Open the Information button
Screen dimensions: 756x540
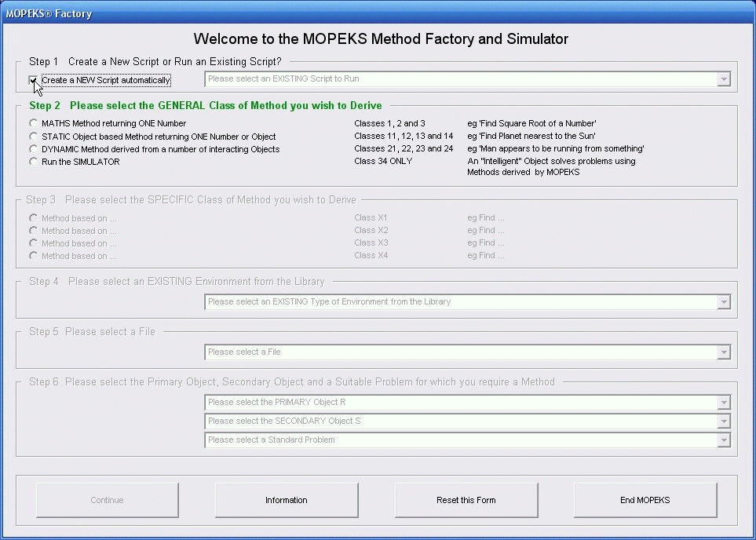click(287, 500)
